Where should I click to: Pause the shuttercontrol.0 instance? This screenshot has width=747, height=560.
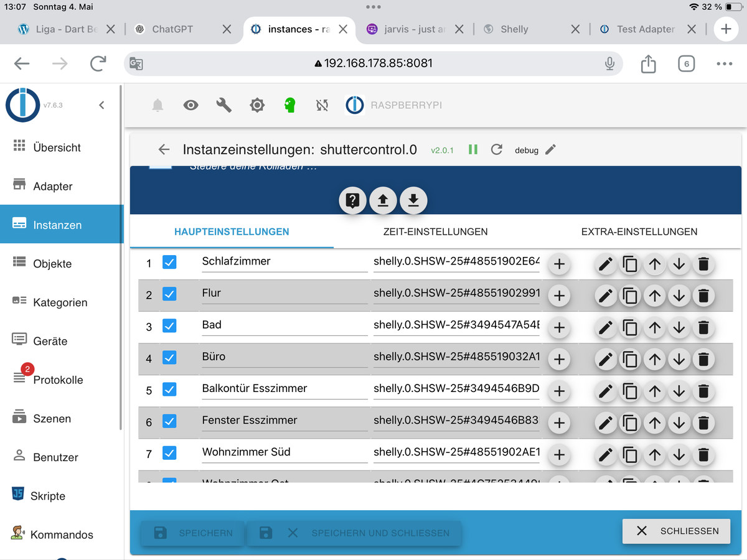pyautogui.click(x=473, y=150)
